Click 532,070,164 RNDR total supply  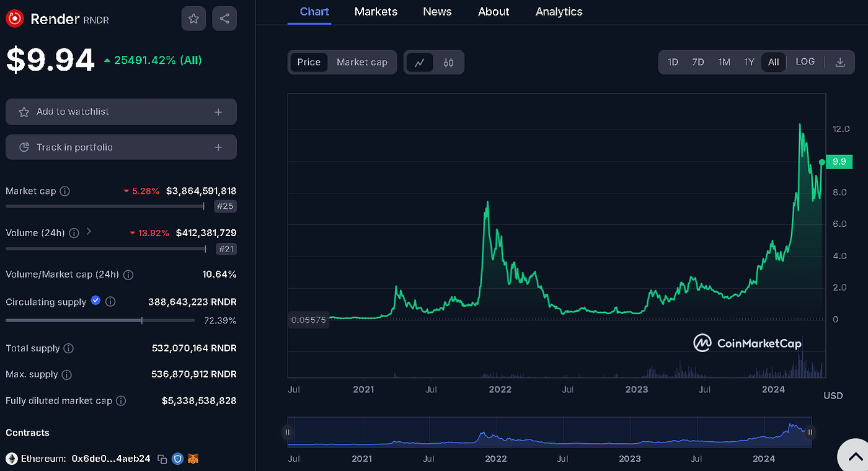click(194, 348)
